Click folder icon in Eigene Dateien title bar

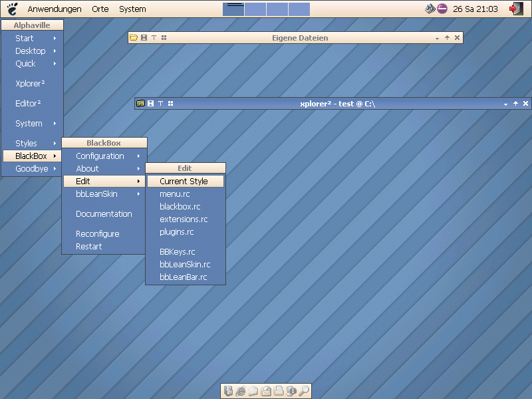[x=134, y=37]
